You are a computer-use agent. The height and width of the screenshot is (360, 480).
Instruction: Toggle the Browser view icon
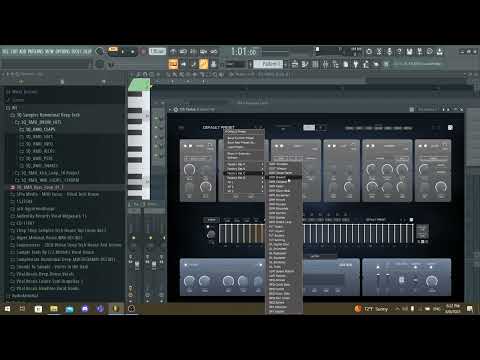tap(335, 64)
